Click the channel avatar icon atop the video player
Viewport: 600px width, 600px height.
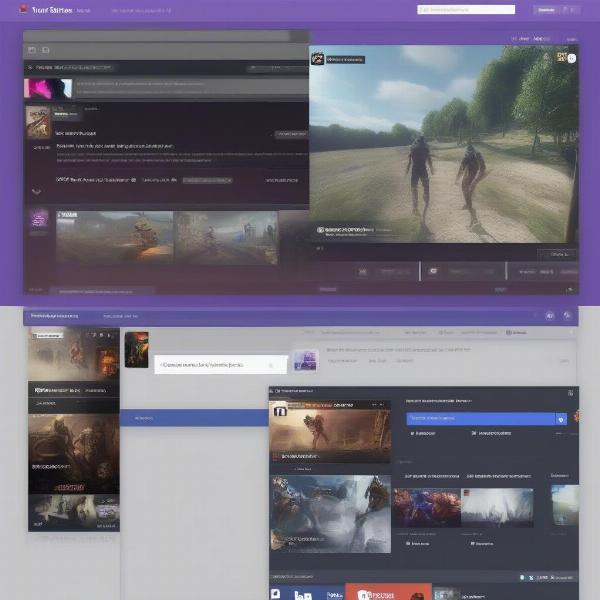317,59
